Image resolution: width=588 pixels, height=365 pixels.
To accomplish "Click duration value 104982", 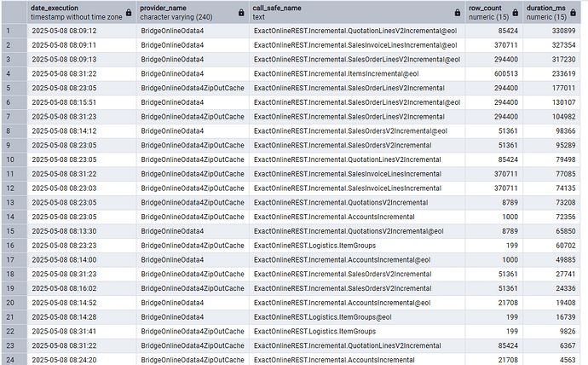I will 551,117.
